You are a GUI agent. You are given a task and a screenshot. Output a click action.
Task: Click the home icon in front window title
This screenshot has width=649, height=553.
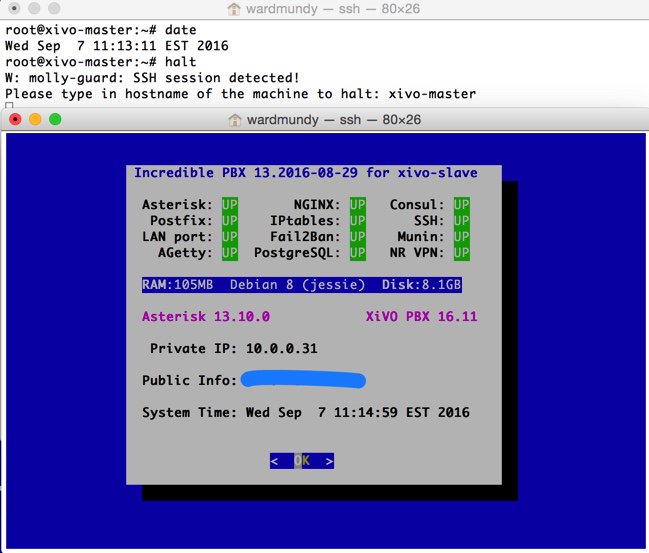click(x=235, y=120)
